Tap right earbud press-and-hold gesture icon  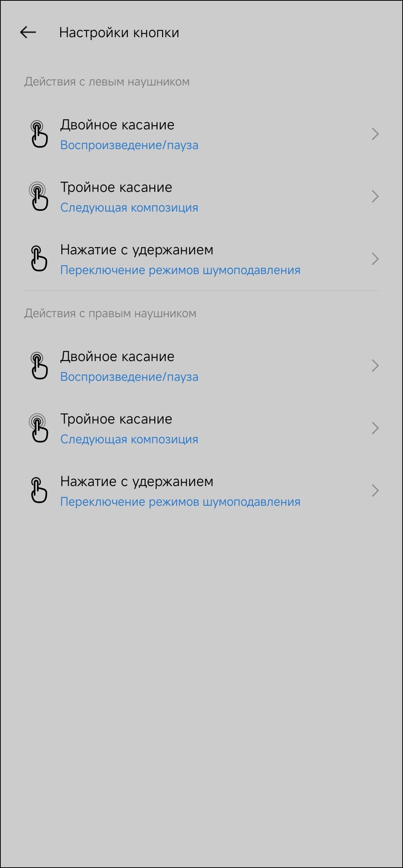coord(39,490)
